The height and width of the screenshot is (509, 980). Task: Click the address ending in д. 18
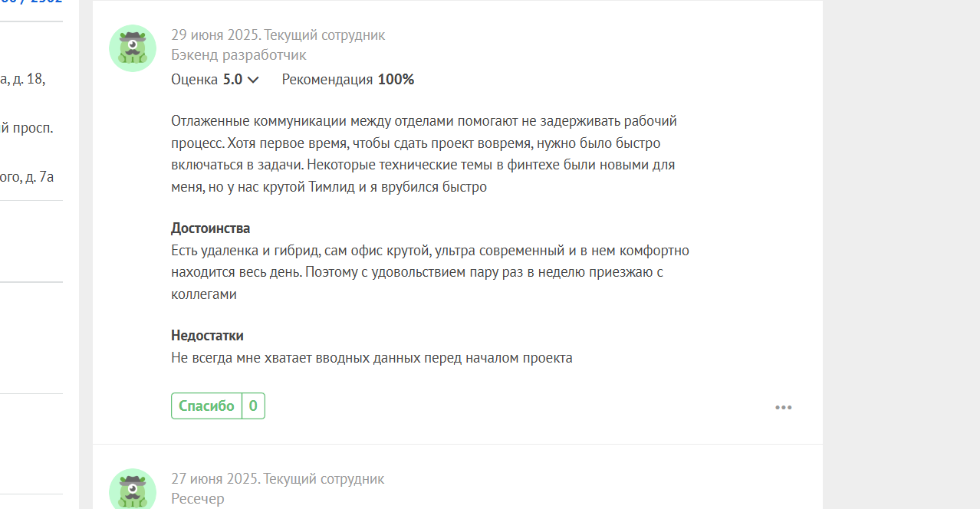pyautogui.click(x=22, y=78)
